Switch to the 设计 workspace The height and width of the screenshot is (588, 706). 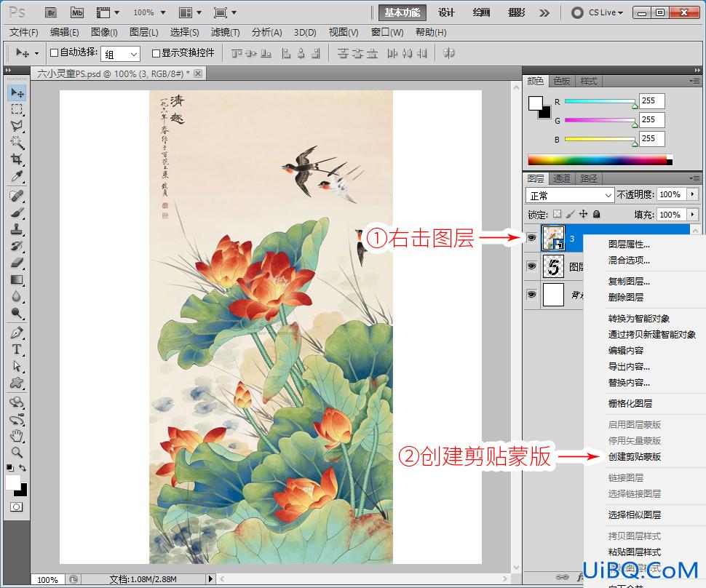[x=446, y=12]
